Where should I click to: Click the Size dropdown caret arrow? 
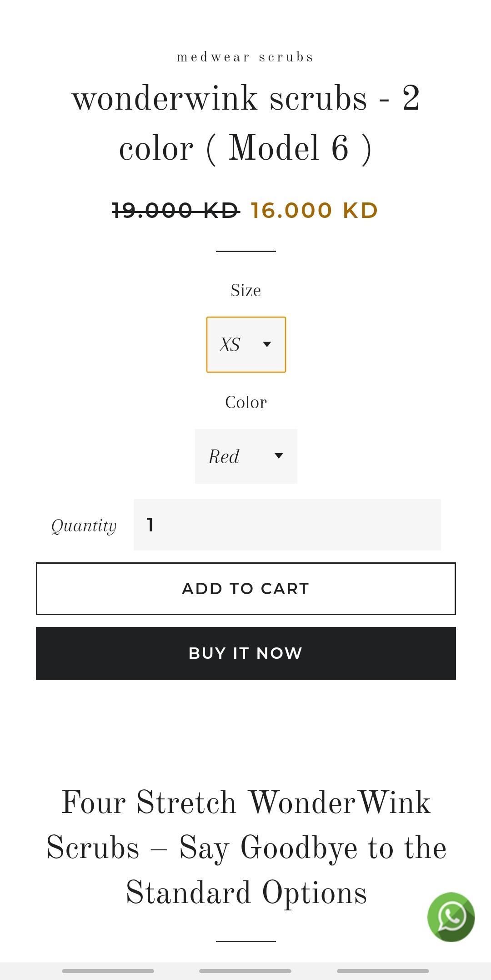tap(267, 344)
